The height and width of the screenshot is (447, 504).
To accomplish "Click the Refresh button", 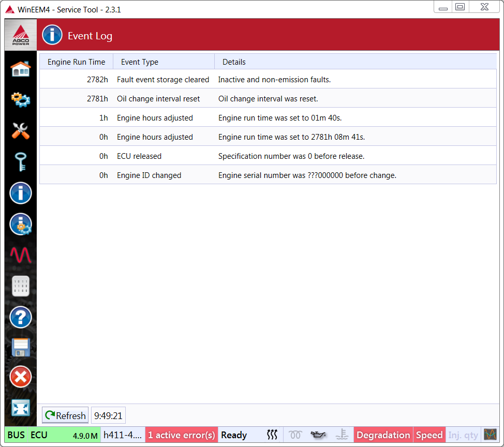I will tap(65, 415).
